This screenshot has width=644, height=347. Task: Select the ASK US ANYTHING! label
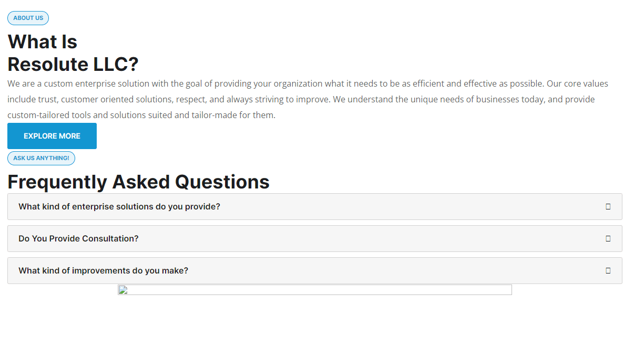click(x=41, y=158)
